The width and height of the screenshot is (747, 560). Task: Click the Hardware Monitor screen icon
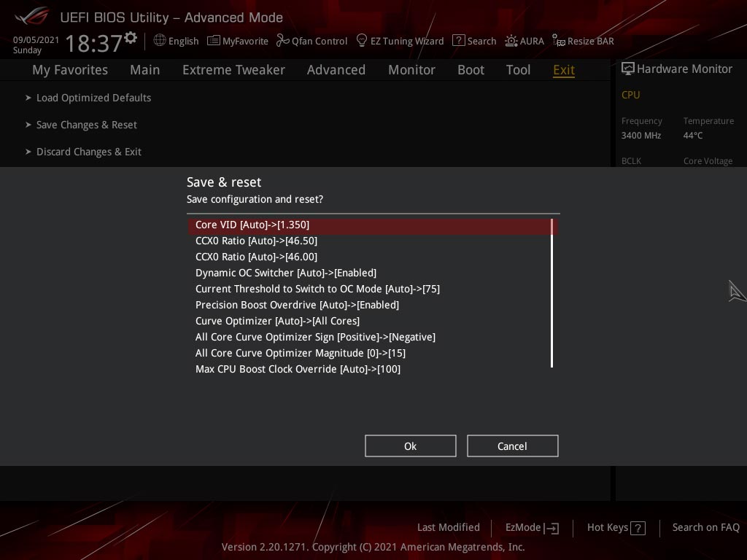tap(628, 69)
